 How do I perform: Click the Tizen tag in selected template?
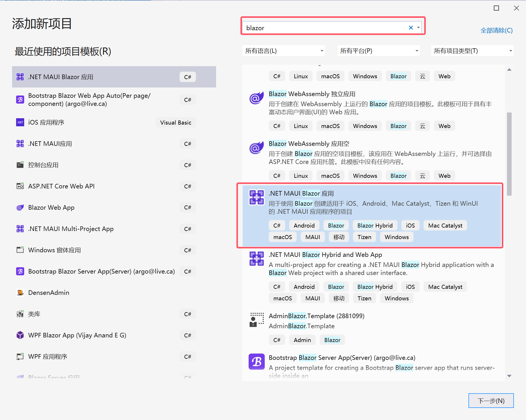point(364,237)
